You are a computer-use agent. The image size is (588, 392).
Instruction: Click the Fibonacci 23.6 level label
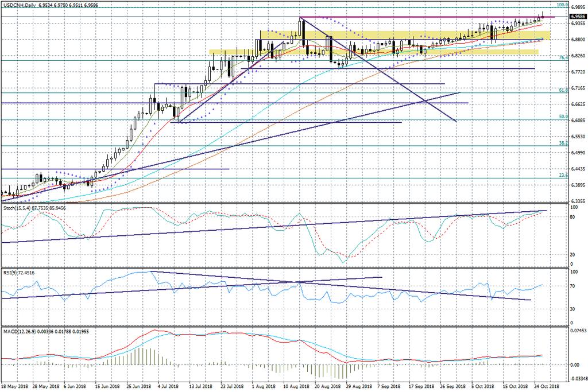563,176
